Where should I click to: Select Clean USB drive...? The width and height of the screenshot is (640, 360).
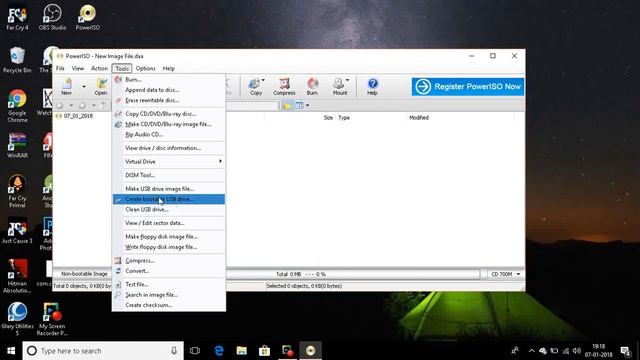(169, 209)
